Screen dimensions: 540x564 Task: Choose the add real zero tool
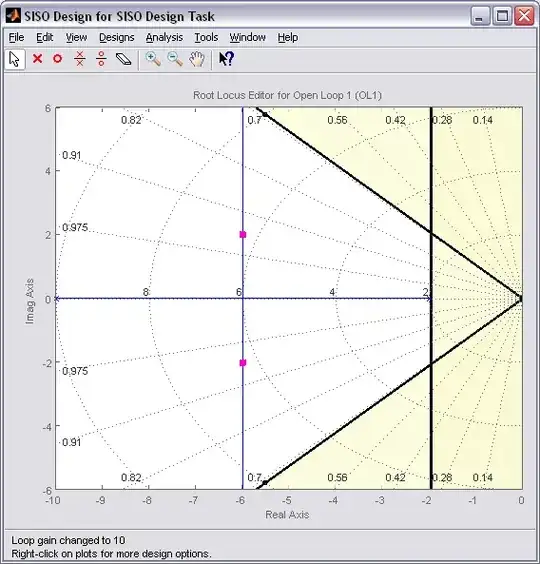[x=57, y=59]
